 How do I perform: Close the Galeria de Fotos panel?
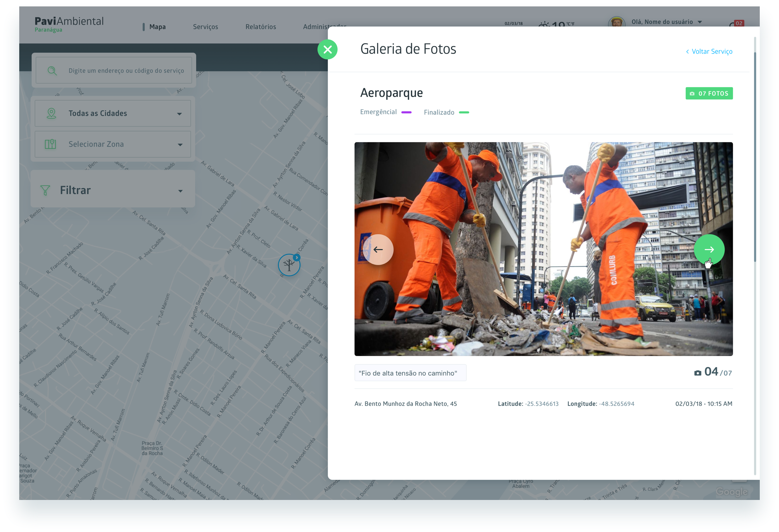pos(328,50)
